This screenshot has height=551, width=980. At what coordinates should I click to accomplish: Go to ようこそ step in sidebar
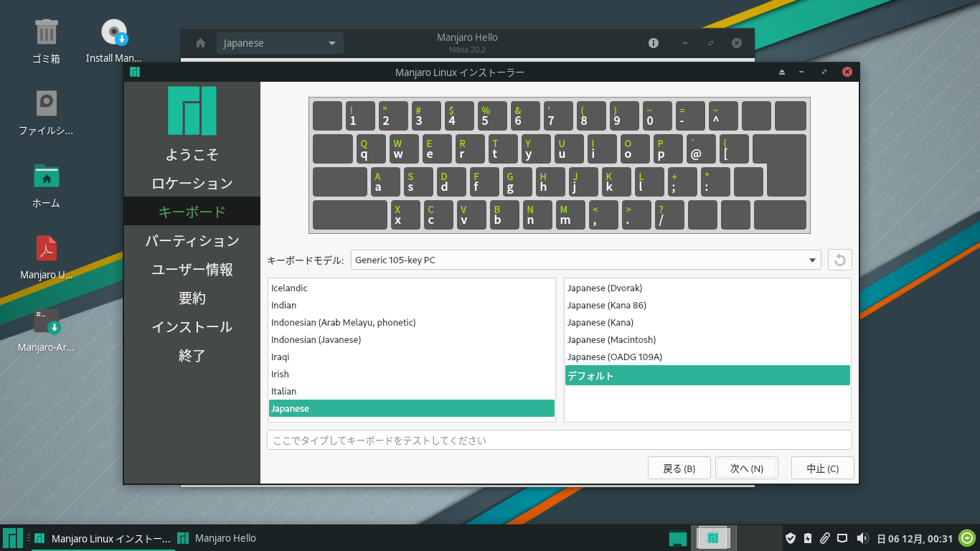[x=192, y=154]
